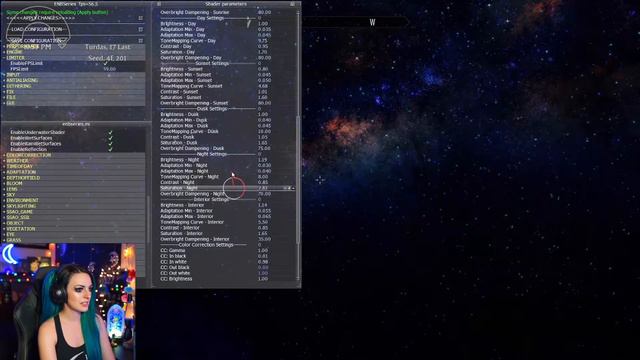Toggle EnableRainWetSurfaces checkmark
This screenshot has height=360, width=640.
[x=110, y=144]
